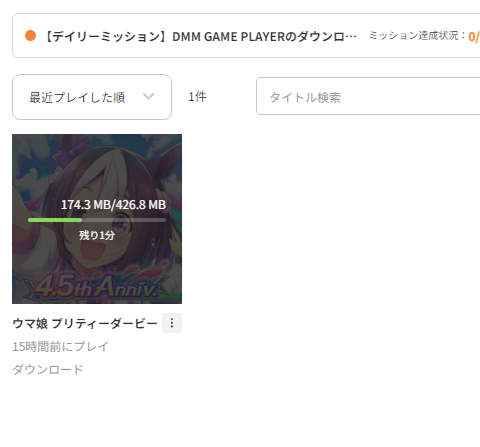This screenshot has height=447, width=480.
Task: Click the ウマ娘 プリティーダービー game thumbnail
Action: click(97, 219)
